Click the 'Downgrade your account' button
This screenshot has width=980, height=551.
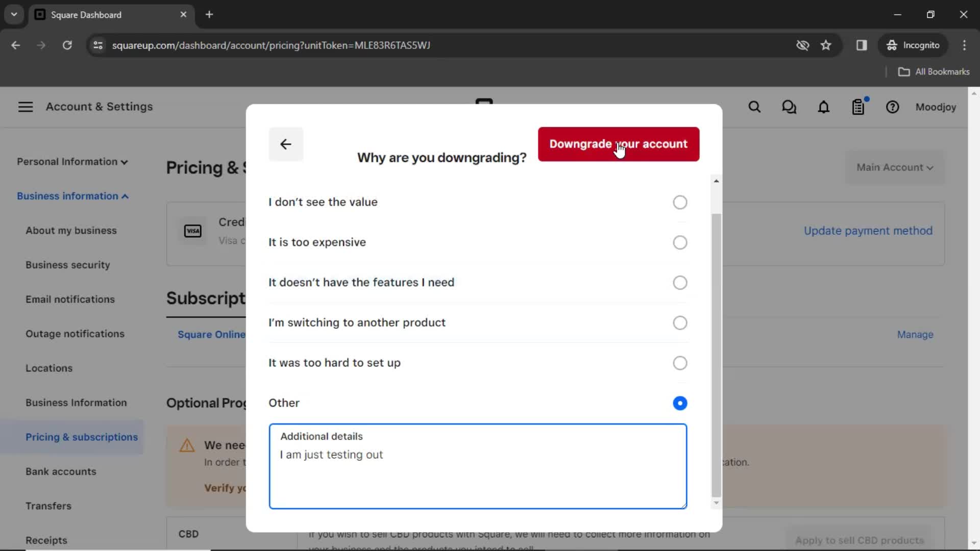(x=619, y=144)
